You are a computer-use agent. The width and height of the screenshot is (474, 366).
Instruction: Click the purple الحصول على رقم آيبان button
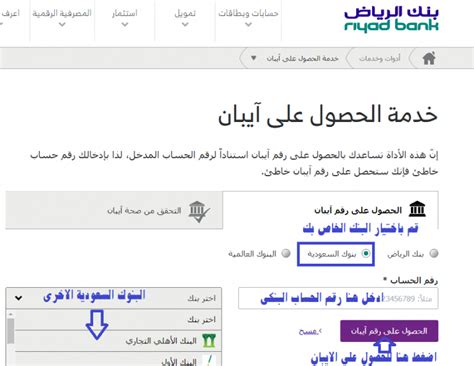pyautogui.click(x=389, y=331)
